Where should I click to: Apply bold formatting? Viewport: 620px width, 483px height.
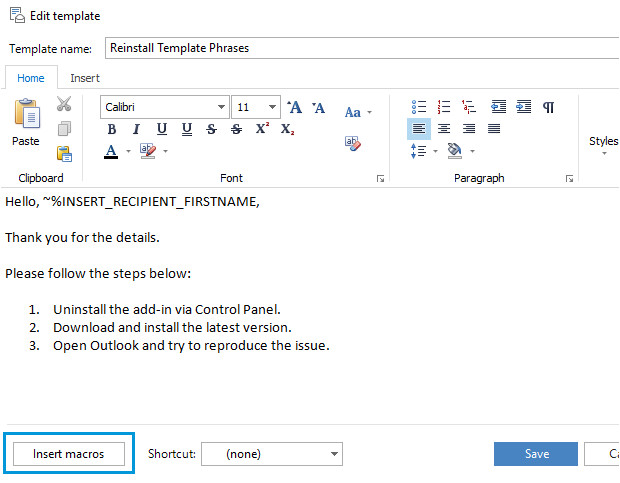(x=111, y=129)
